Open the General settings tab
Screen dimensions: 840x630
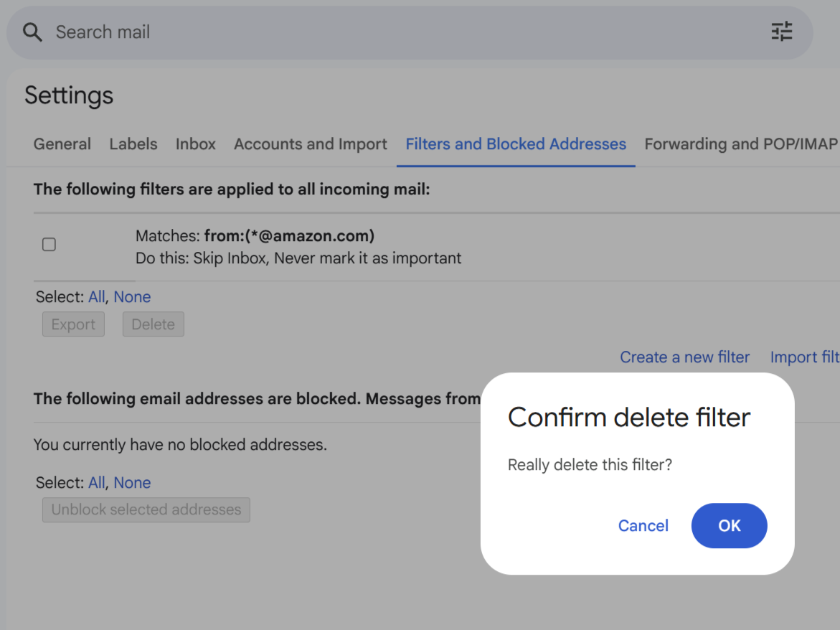[x=62, y=144]
